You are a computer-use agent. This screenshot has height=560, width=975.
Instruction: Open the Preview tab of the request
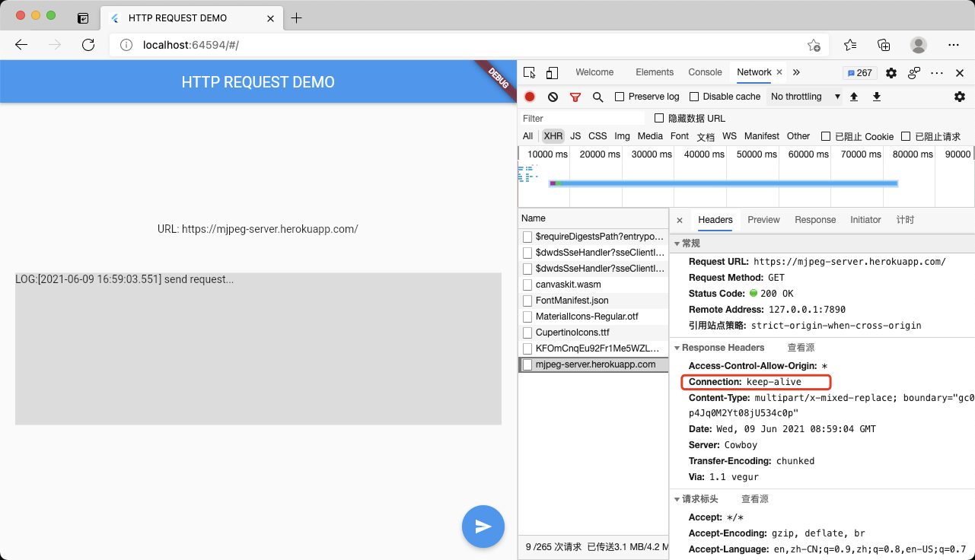pos(763,220)
